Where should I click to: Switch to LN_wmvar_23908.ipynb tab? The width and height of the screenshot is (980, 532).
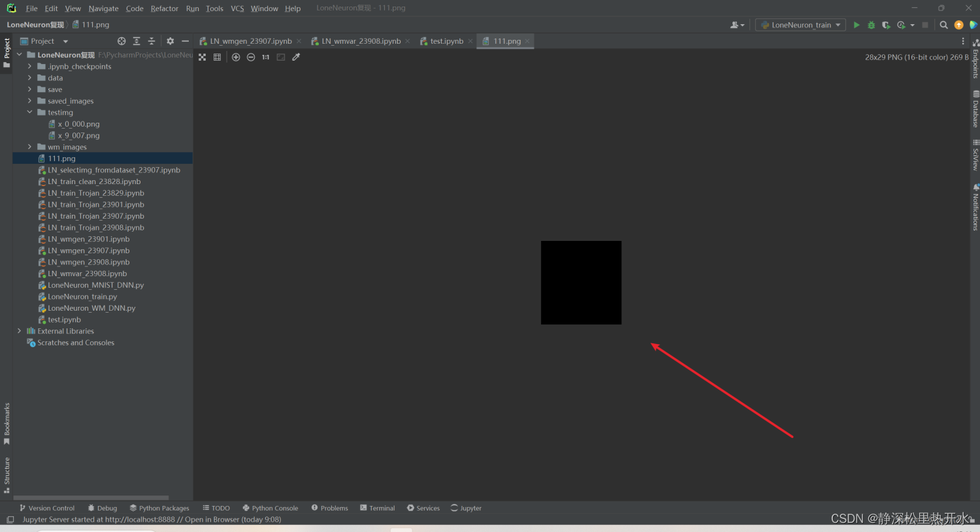click(361, 41)
